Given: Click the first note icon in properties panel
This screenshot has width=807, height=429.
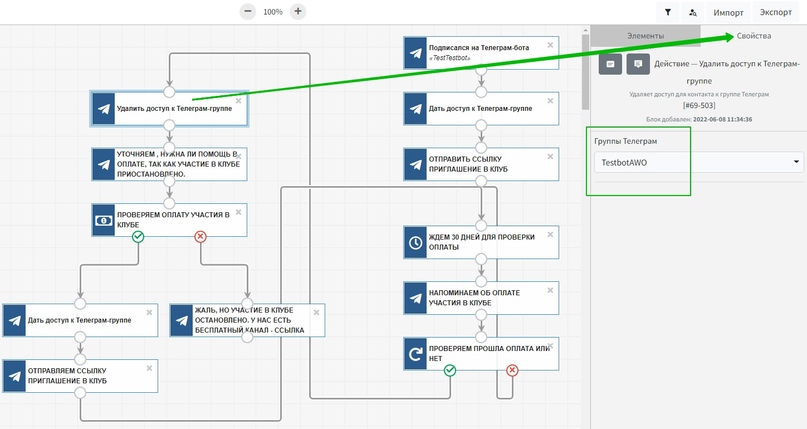Looking at the screenshot, I should coord(608,64).
